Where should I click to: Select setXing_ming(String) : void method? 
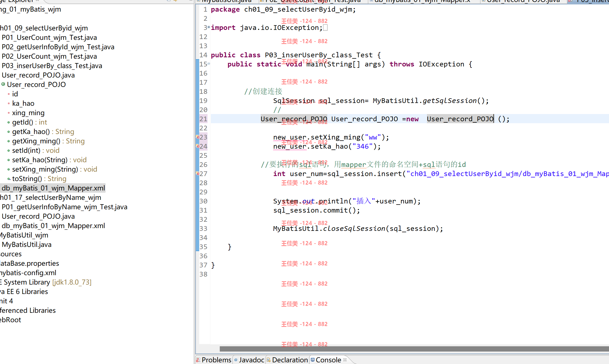(x=55, y=169)
